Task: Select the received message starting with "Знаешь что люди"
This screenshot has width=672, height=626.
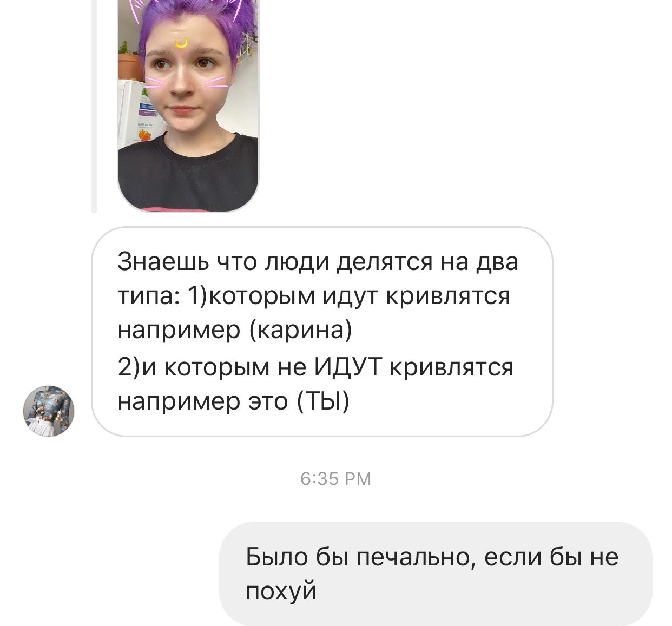Action: 322,332
